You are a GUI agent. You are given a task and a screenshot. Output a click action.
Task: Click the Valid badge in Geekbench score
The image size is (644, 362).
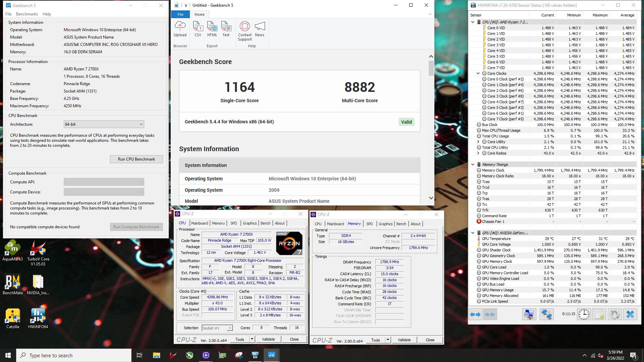(406, 122)
